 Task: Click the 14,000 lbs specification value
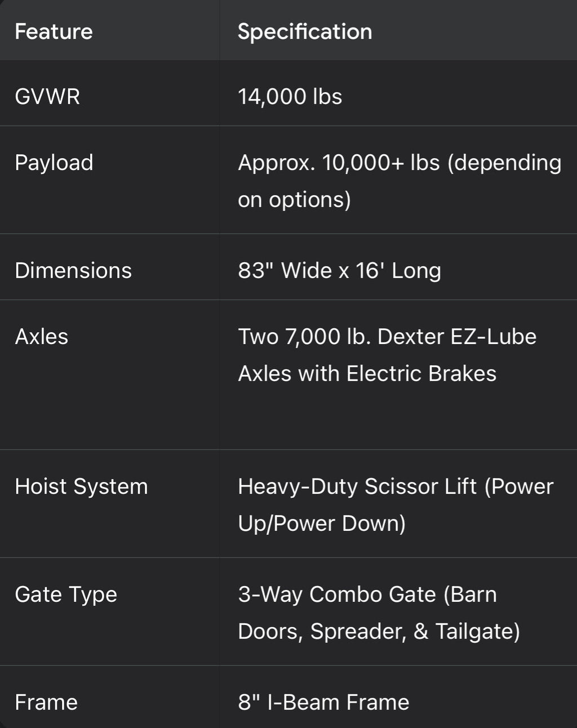coord(290,96)
